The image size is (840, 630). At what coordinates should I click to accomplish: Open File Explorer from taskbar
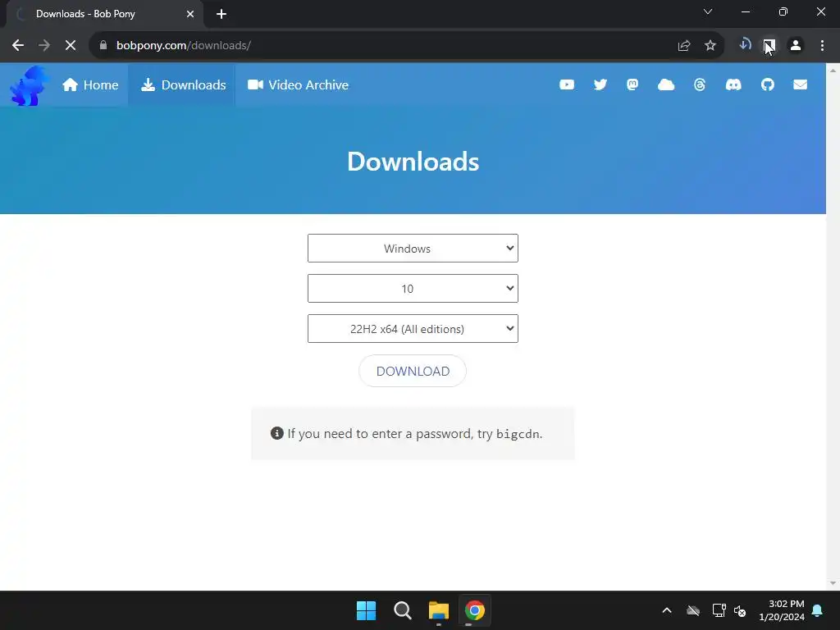point(439,610)
